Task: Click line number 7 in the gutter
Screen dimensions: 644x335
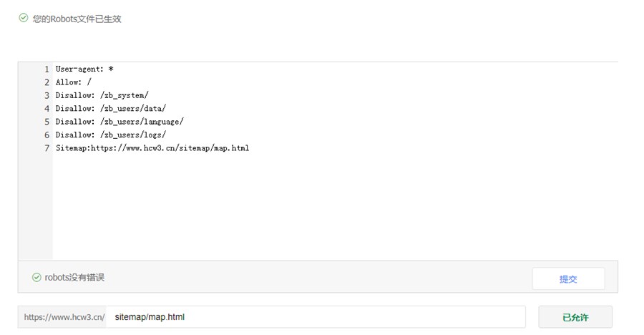Action: click(x=47, y=148)
